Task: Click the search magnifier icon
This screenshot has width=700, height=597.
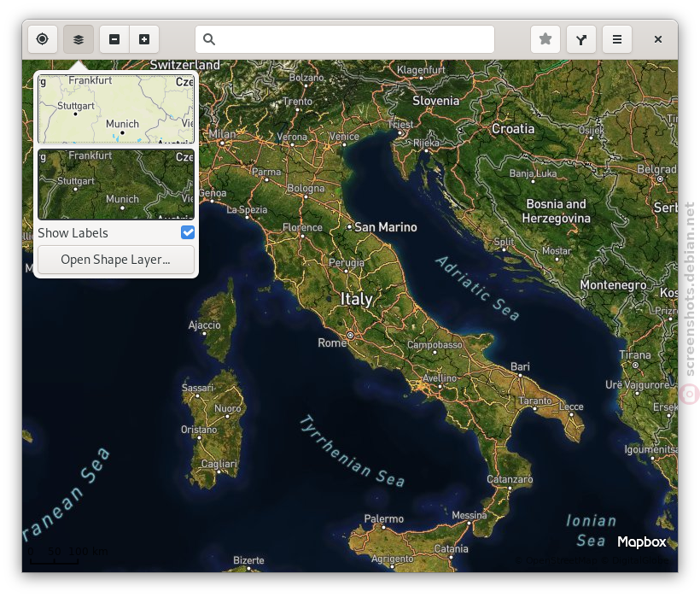Action: click(209, 39)
